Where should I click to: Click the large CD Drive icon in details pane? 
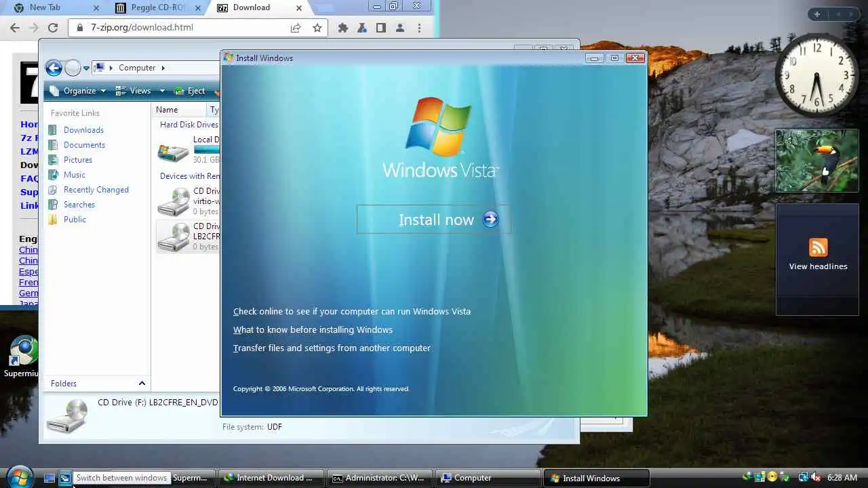pyautogui.click(x=67, y=415)
